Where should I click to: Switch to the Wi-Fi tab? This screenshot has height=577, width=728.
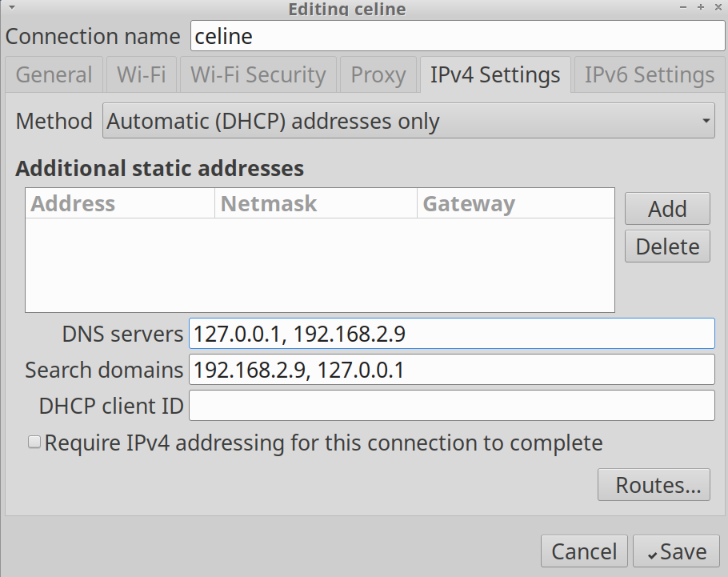point(142,75)
